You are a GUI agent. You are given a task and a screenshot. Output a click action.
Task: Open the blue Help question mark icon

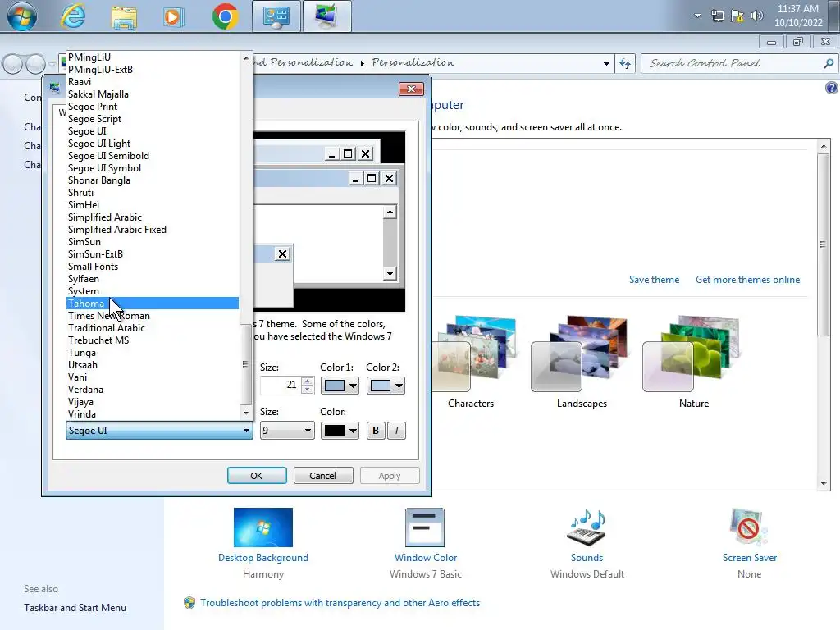831,88
